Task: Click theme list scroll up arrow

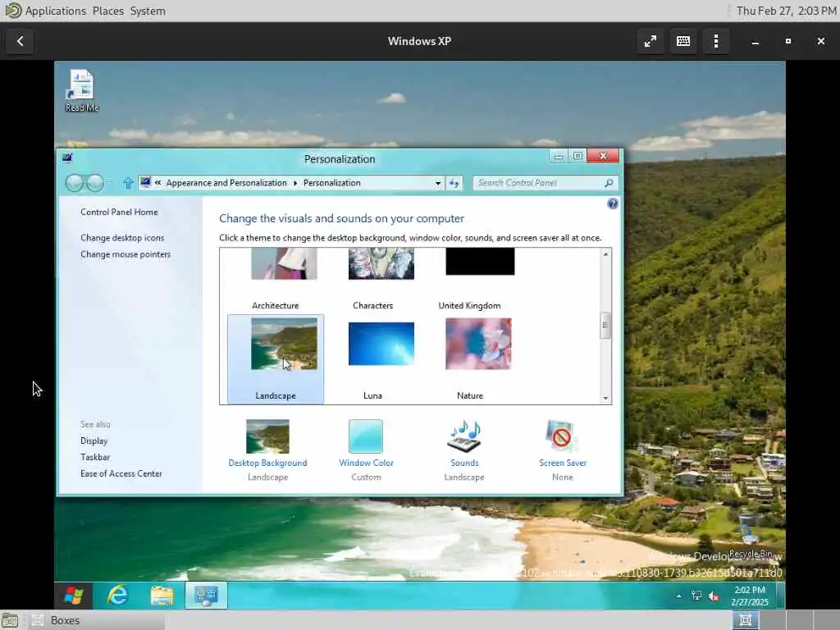Action: 605,254
